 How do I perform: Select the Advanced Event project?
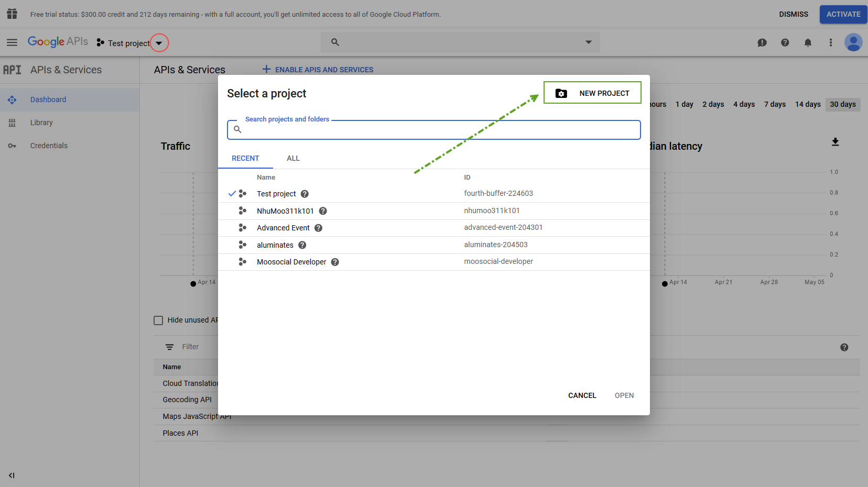434,228
